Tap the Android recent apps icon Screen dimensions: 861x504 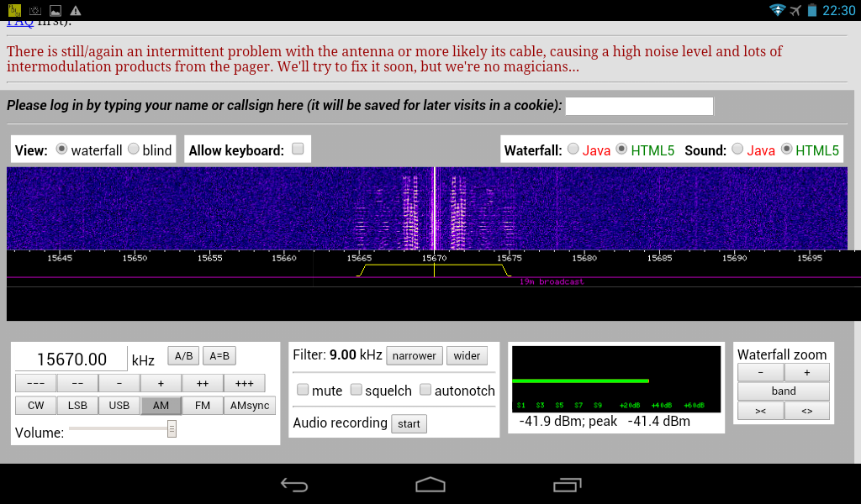click(567, 485)
